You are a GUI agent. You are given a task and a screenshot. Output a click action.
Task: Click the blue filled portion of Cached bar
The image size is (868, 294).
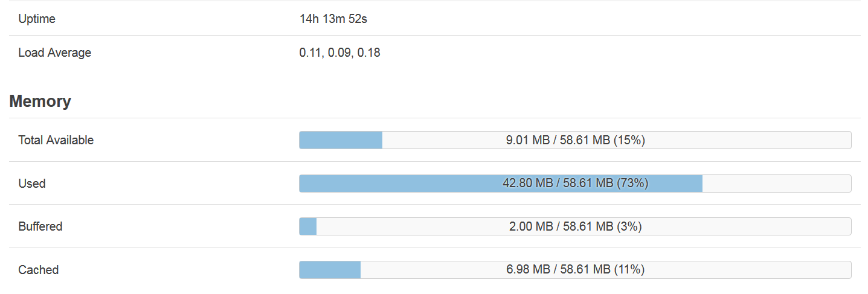[x=330, y=270]
